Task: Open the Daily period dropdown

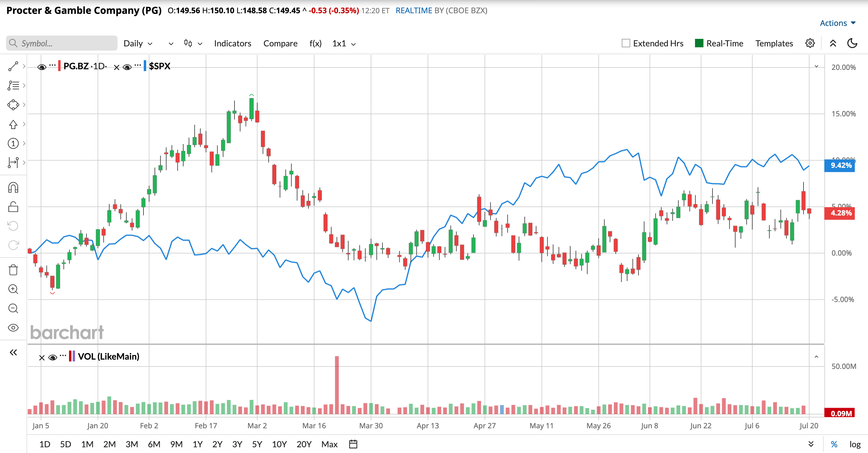Action: pos(138,43)
